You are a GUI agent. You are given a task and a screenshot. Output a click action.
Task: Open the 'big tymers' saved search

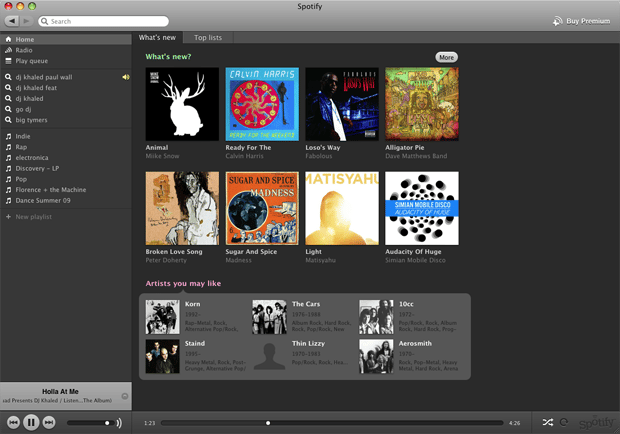pos(66,120)
